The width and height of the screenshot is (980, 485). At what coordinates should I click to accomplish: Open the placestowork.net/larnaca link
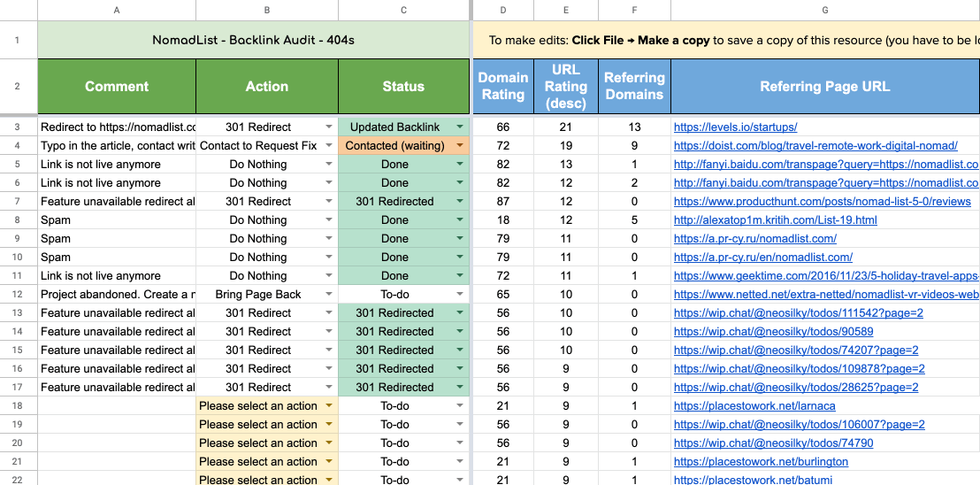(754, 406)
